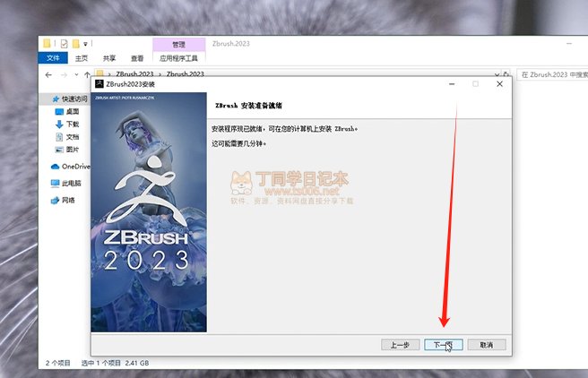Screen dimensions: 588x378
Task: Click the search box in Zbrush.2023 folder
Action: [553, 74]
